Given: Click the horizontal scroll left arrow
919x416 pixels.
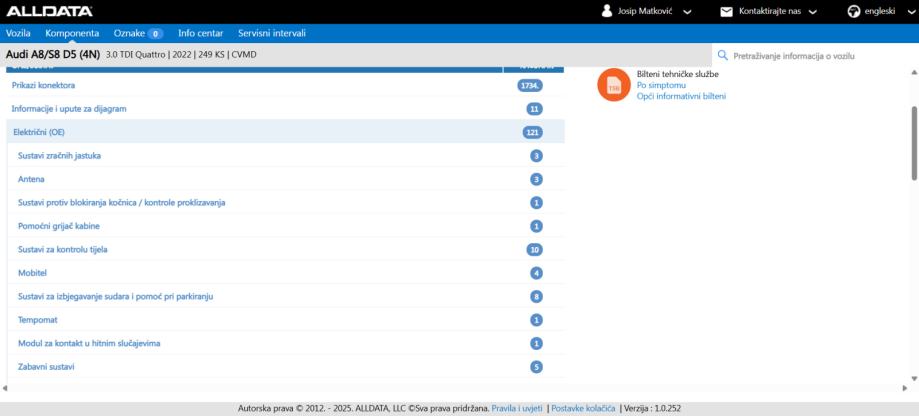Looking at the screenshot, I should point(5,388).
